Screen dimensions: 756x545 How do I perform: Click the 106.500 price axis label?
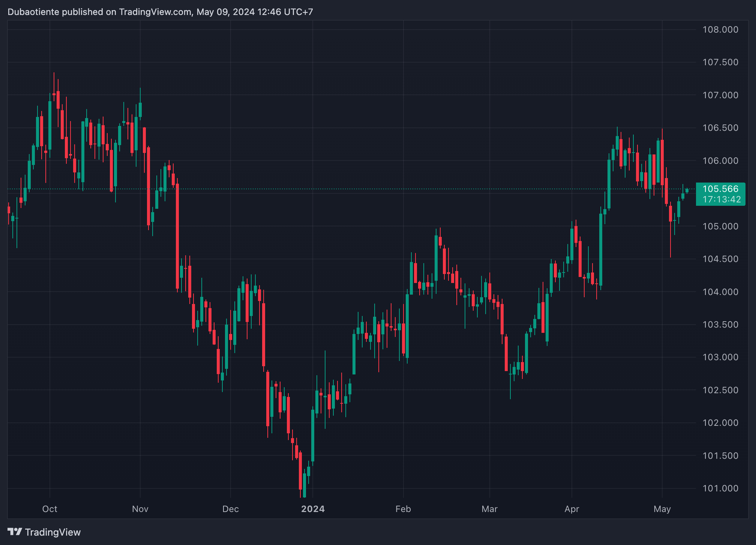coord(720,128)
